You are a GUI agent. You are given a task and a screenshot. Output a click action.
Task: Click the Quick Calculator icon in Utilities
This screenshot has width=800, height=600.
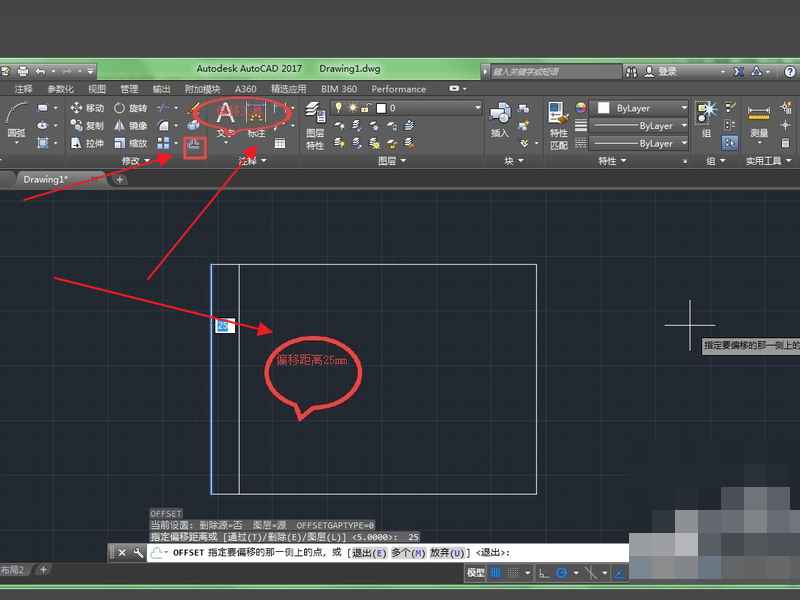click(786, 143)
